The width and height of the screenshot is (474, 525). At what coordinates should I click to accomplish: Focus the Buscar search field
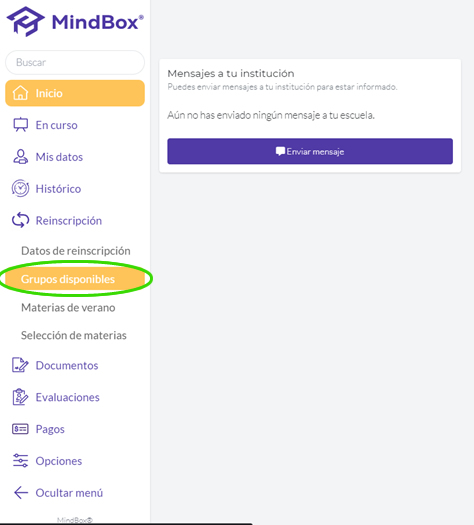[x=75, y=62]
